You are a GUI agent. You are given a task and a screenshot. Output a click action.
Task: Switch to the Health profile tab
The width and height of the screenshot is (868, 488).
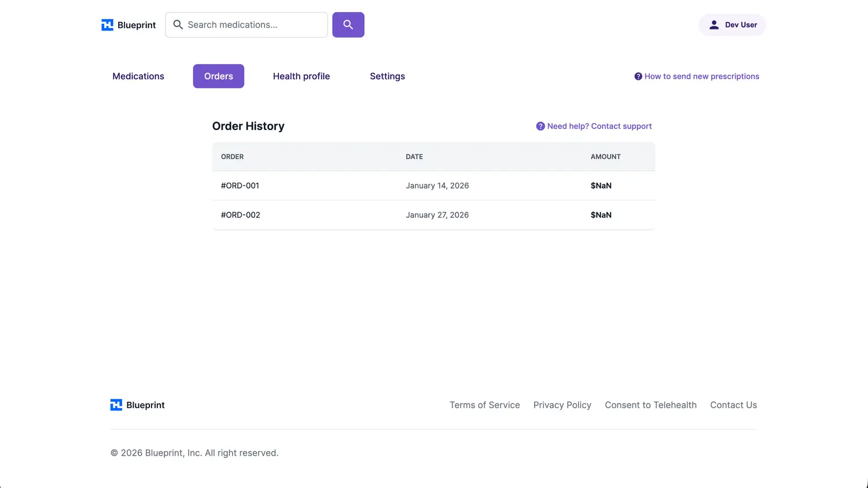[301, 76]
